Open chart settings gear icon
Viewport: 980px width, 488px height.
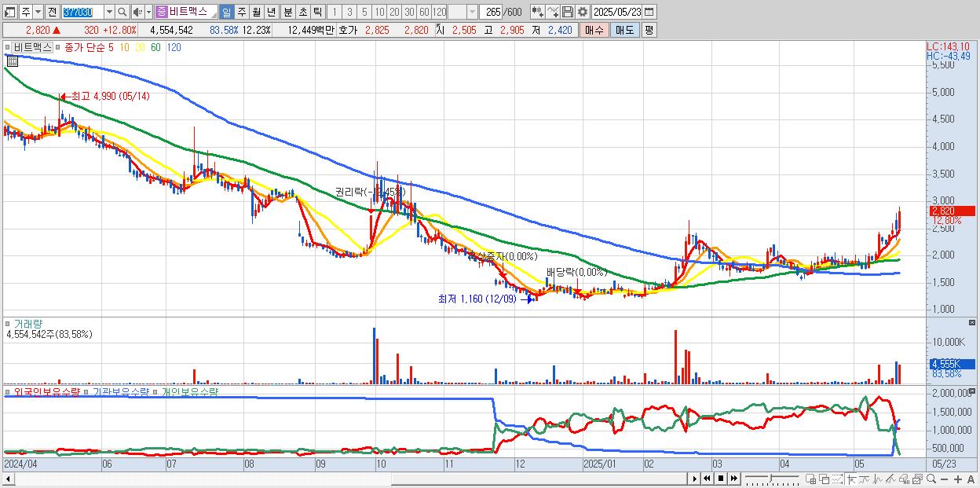(583, 12)
